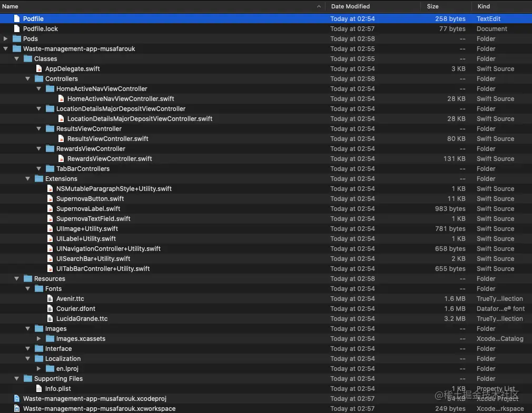
Task: Click the 77 bytes size value
Action: (x=452, y=29)
